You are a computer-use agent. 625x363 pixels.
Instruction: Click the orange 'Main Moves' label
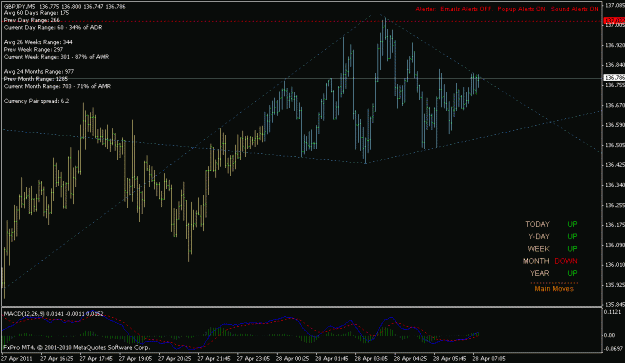pos(554,288)
